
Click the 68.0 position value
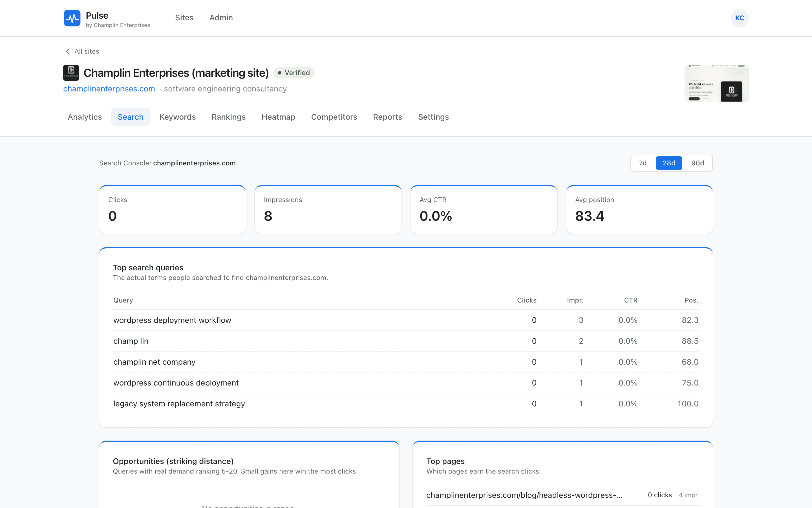(690, 362)
